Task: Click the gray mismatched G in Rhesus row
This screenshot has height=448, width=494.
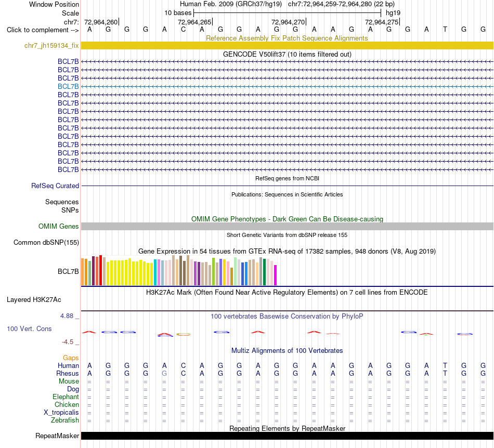Action: pos(164,373)
